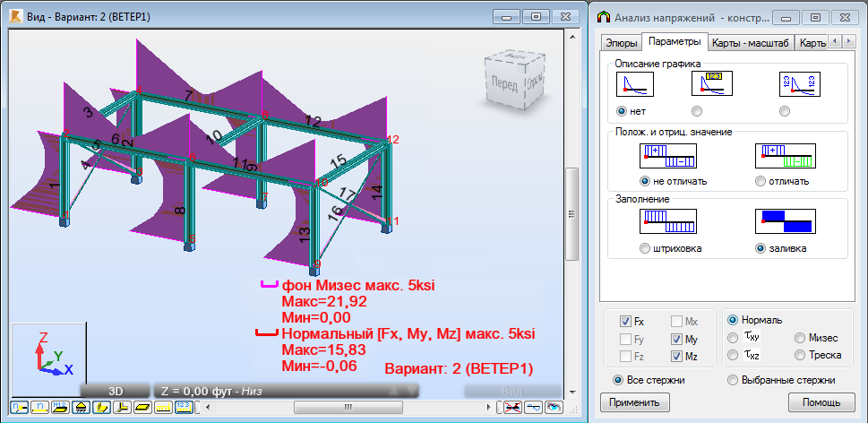Uncheck the Mz checkbox
This screenshot has height=423, width=868.
[676, 357]
